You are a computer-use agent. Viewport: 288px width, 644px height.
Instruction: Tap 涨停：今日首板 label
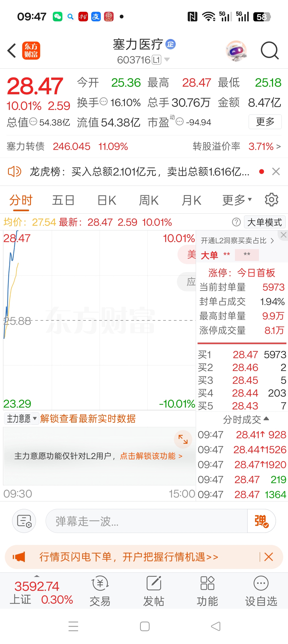tap(242, 273)
